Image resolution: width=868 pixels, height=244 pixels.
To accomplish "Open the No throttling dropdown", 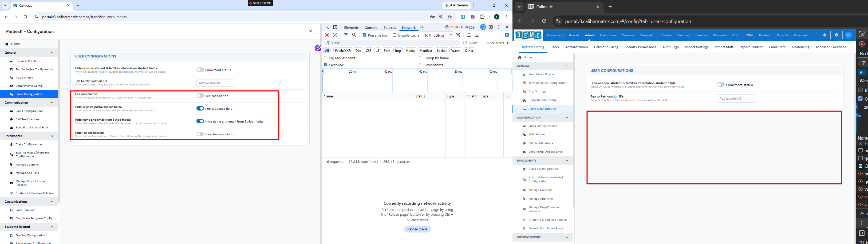I will point(437,35).
